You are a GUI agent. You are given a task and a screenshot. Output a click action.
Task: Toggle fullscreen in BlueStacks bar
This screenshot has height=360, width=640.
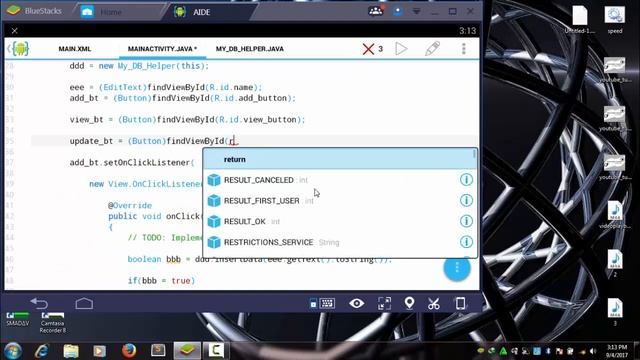click(384, 303)
